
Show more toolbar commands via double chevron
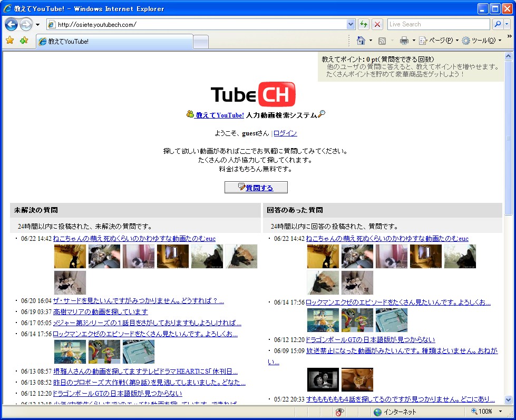510,36
